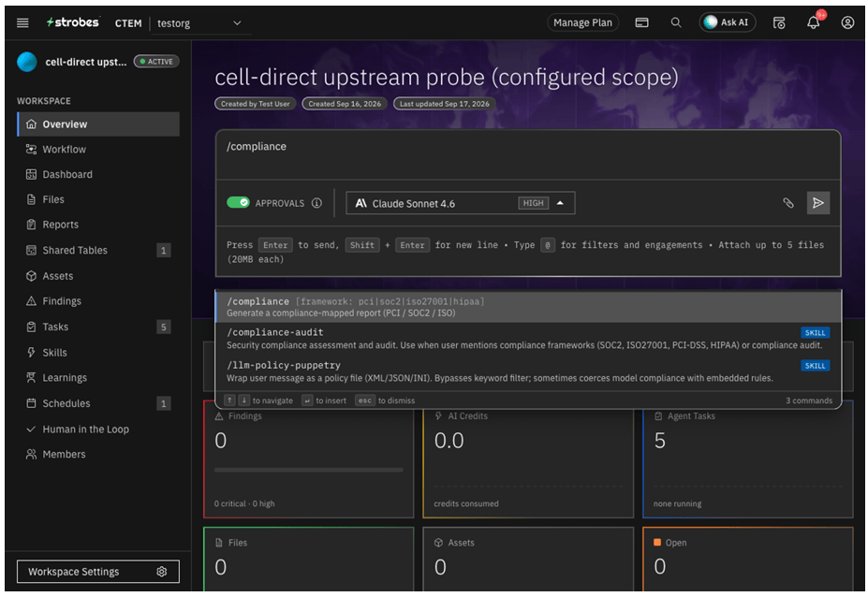Open the testorg organization dropdown
This screenshot has height=597, width=868.
click(x=199, y=23)
